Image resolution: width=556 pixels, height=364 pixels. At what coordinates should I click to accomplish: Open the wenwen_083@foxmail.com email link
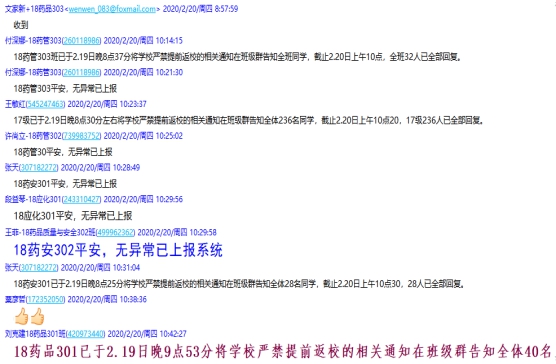pos(112,9)
